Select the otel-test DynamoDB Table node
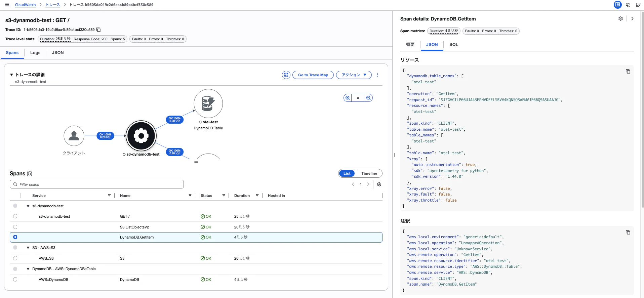 (208, 103)
